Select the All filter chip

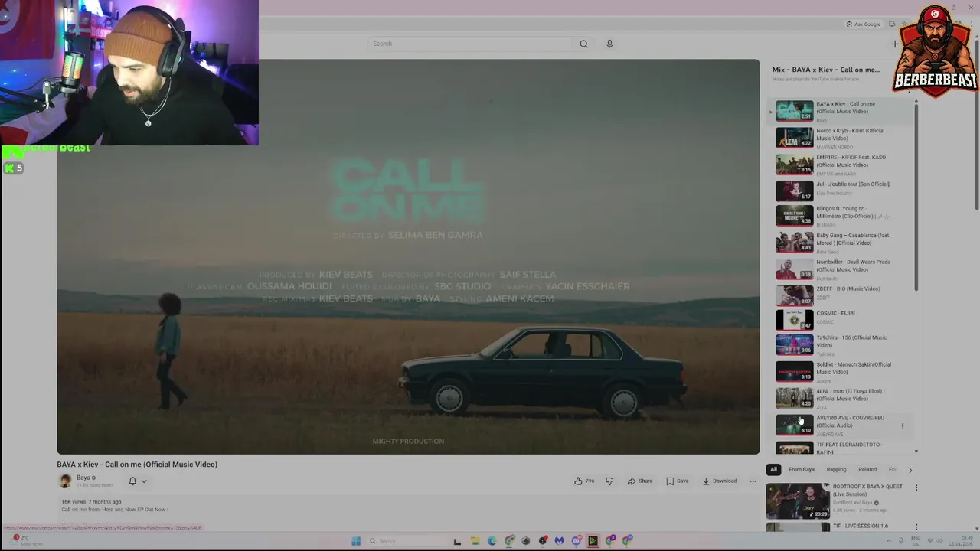(773, 470)
